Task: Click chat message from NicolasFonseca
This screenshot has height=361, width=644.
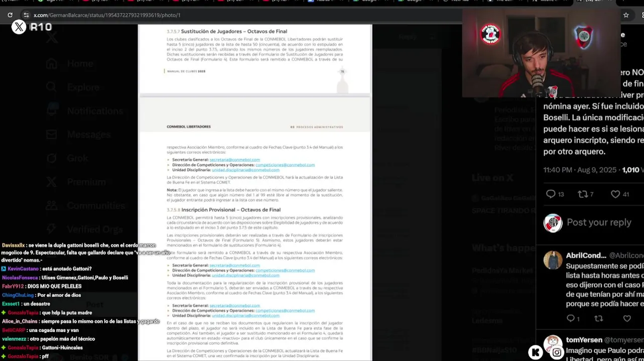Action: pos(65,277)
